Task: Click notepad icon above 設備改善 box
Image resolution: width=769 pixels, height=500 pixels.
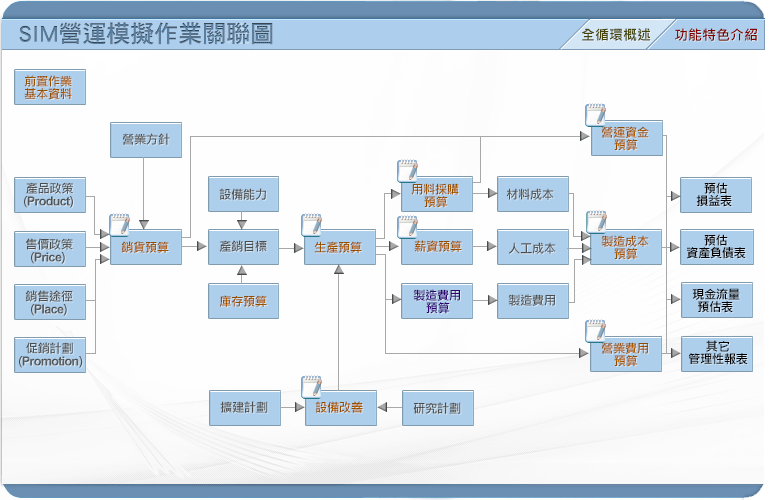Action: [311, 387]
